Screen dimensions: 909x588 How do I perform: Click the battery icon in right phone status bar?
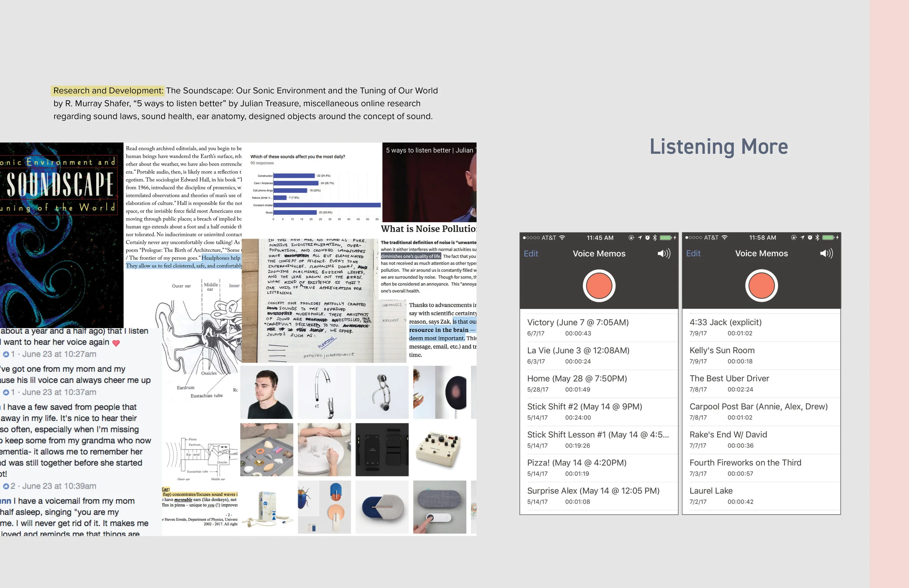pos(828,238)
